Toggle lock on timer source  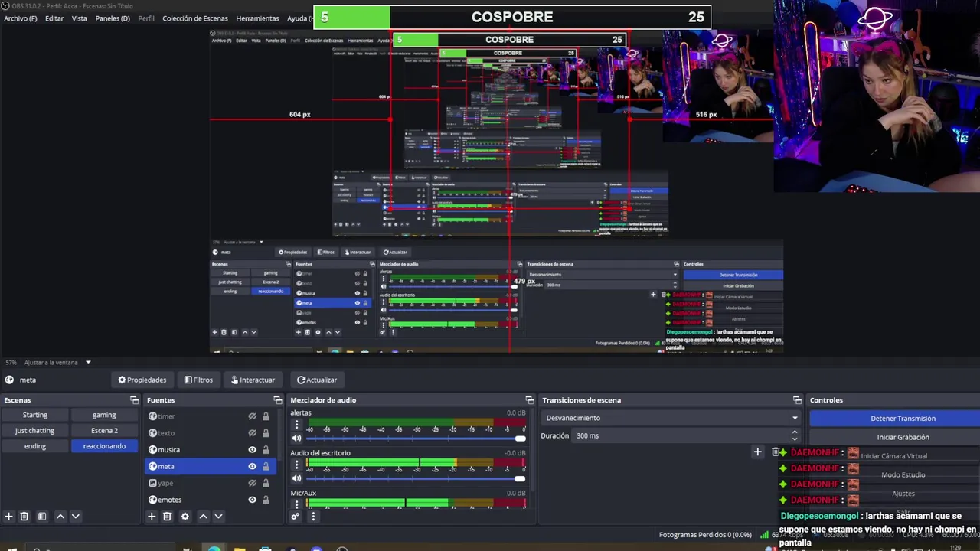coord(266,416)
